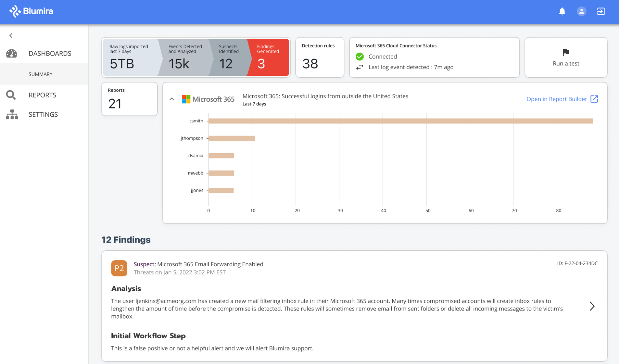Click Open in Report Builder link
Viewport: 619px width, 364px height.
tap(557, 99)
